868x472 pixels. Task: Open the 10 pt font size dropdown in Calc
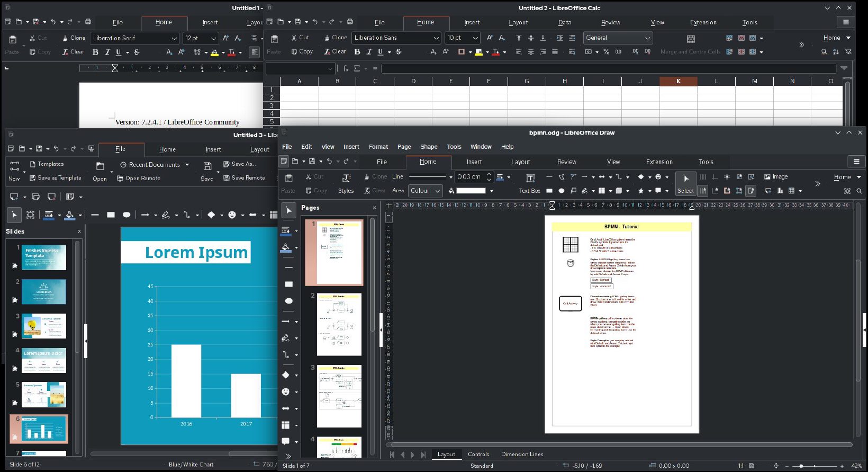click(475, 38)
